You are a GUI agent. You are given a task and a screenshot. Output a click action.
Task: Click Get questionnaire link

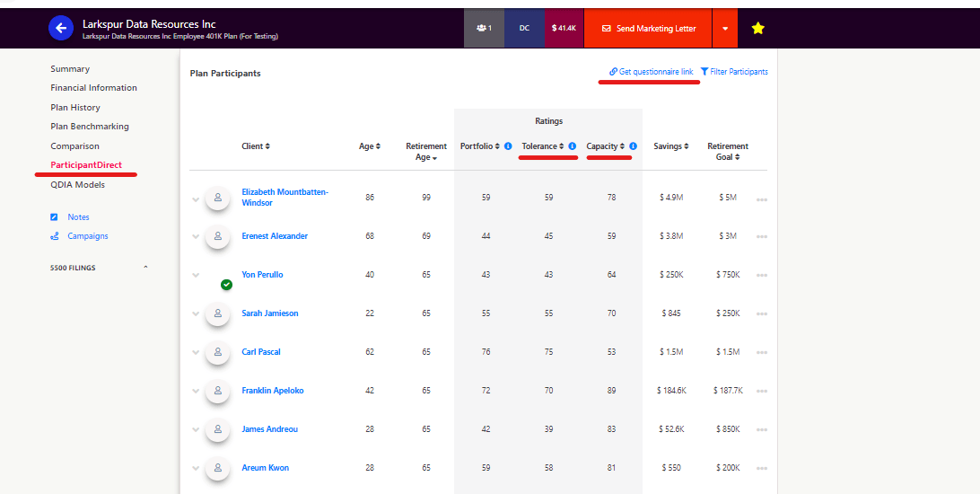pyautogui.click(x=652, y=72)
